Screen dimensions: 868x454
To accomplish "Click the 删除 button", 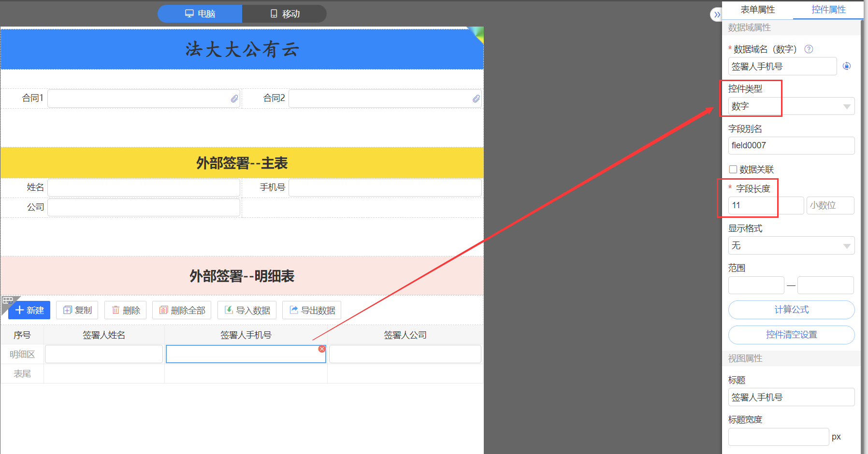I will [x=126, y=310].
